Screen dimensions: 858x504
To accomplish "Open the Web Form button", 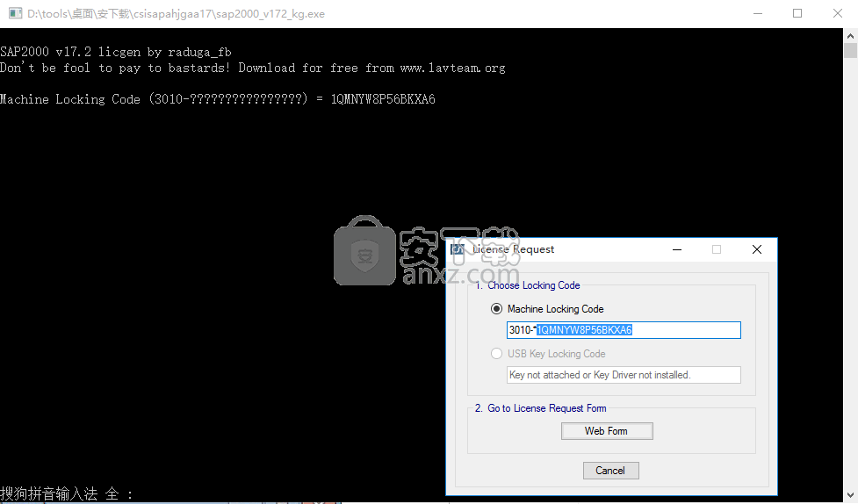I will [607, 431].
